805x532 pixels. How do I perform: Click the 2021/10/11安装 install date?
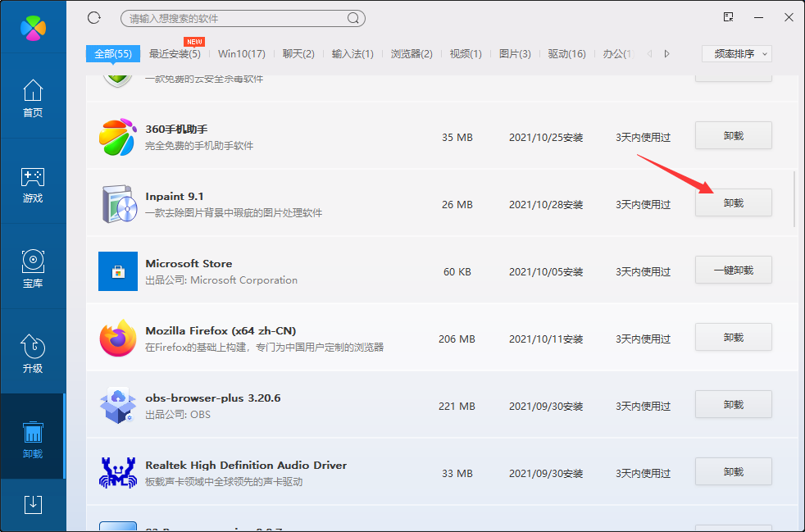(546, 339)
